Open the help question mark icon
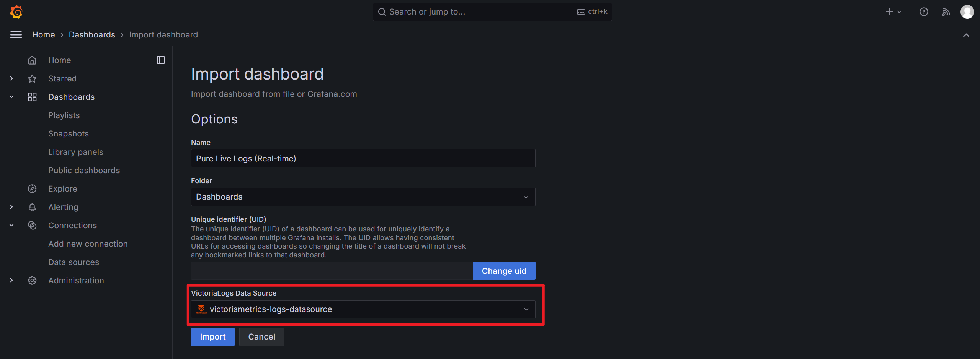The width and height of the screenshot is (980, 359). [x=924, y=12]
